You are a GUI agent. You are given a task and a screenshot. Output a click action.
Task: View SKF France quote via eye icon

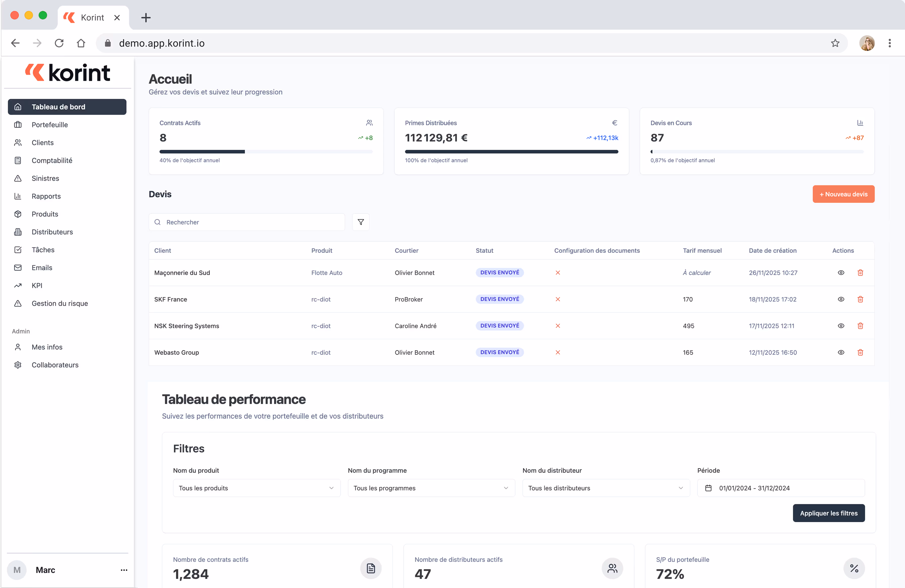pos(841,299)
